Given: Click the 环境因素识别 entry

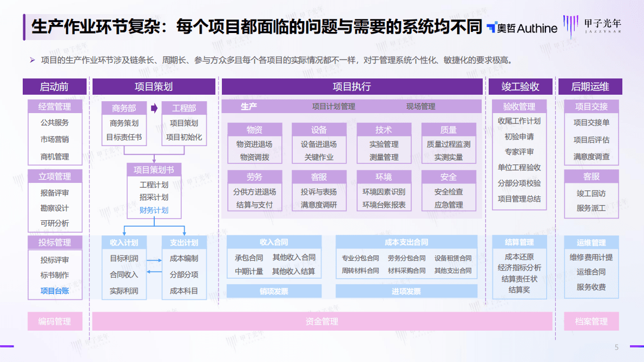Looking at the screenshot, I should coord(384,191).
